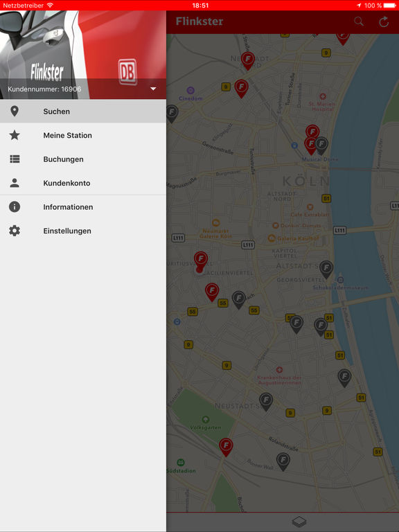The image size is (399, 532).
Task: Select Informationen in the drawer
Action: tap(83, 207)
